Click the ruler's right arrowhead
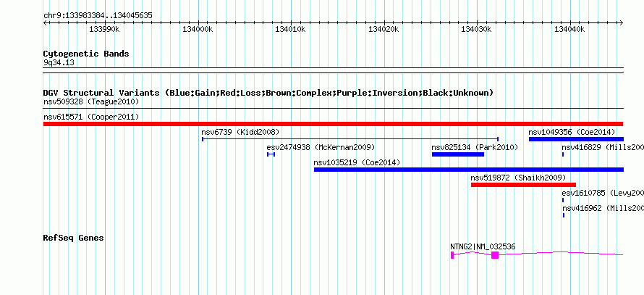This screenshot has height=295, width=644. pyautogui.click(x=622, y=23)
